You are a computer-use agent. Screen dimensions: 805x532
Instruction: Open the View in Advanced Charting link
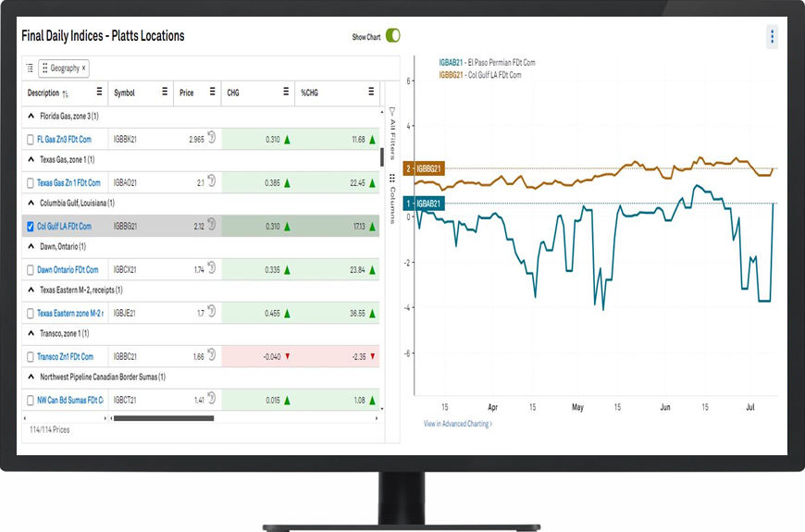click(458, 424)
